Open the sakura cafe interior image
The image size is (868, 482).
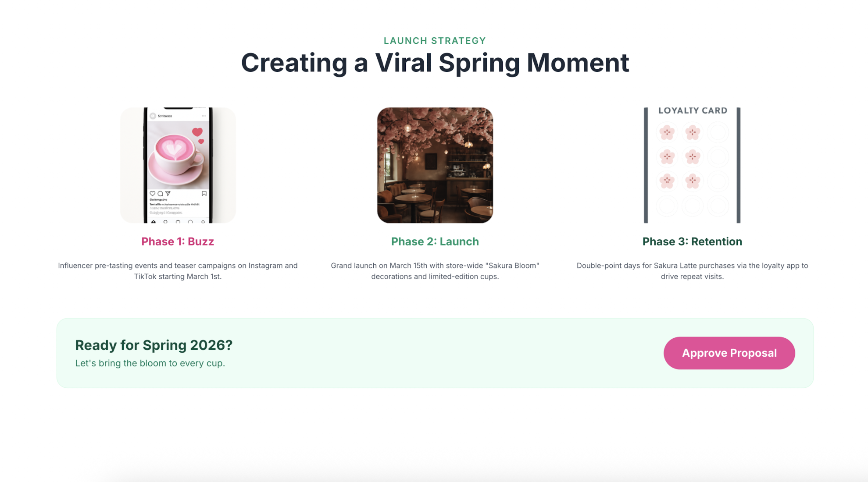click(435, 165)
